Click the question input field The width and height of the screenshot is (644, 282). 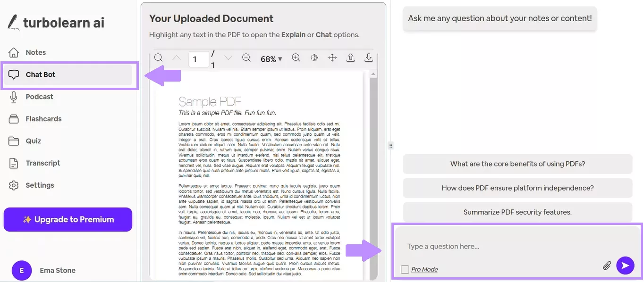496,246
